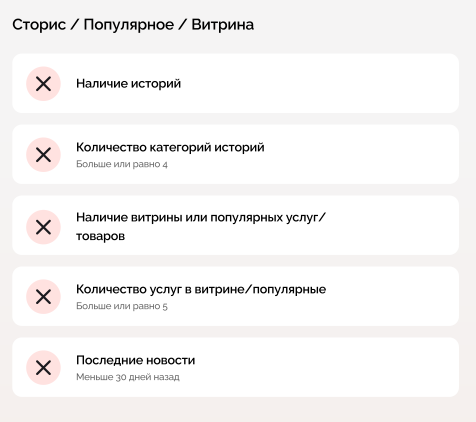Click the Больше или равно 4 hint
476x422 pixels.
tap(122, 164)
